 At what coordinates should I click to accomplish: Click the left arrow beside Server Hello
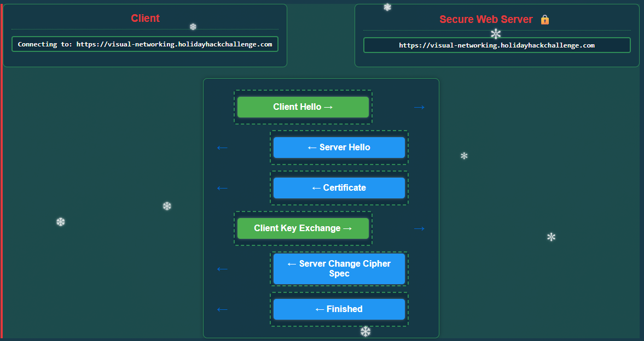pos(222,148)
